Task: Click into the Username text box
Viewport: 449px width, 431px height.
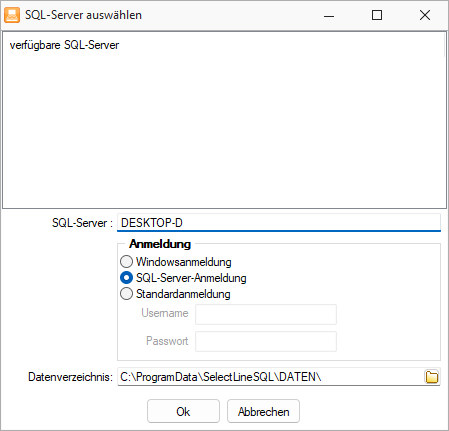Action: pyautogui.click(x=266, y=314)
